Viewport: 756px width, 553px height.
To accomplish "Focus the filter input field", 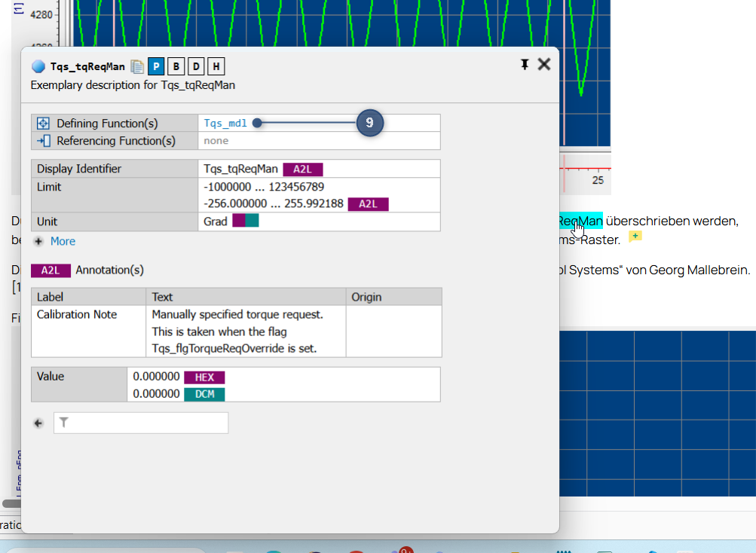I will [141, 423].
